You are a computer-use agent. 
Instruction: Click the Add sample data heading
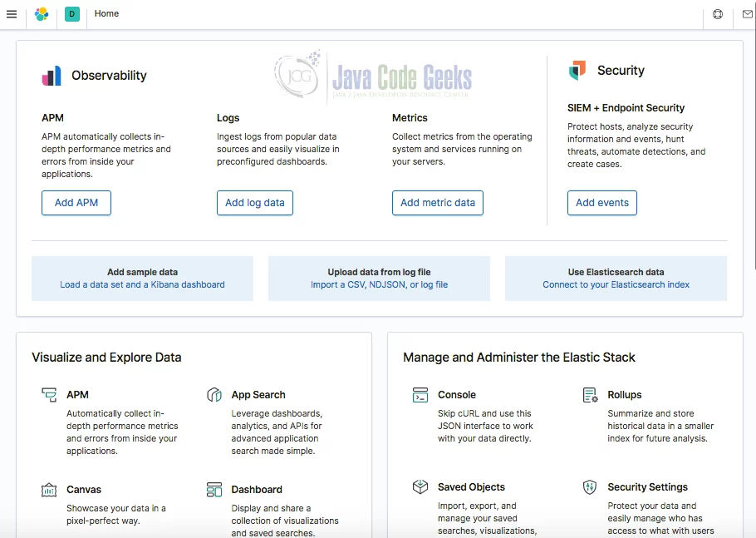[142, 272]
